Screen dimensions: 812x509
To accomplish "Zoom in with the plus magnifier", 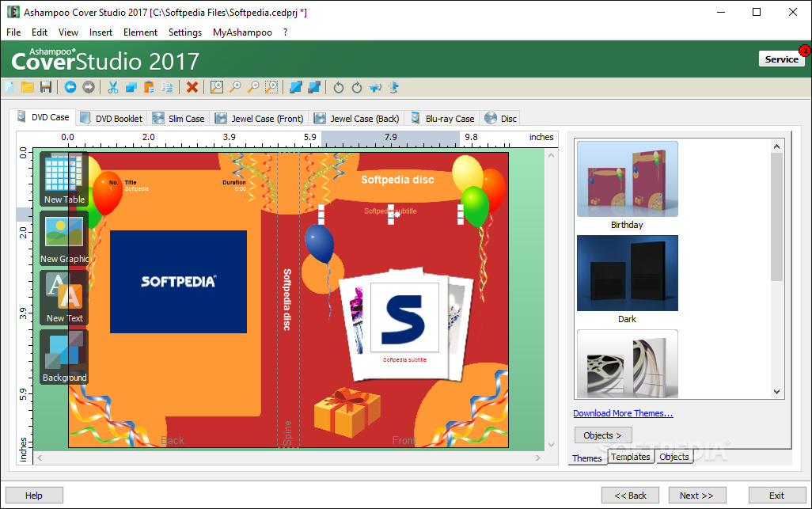I will (235, 87).
